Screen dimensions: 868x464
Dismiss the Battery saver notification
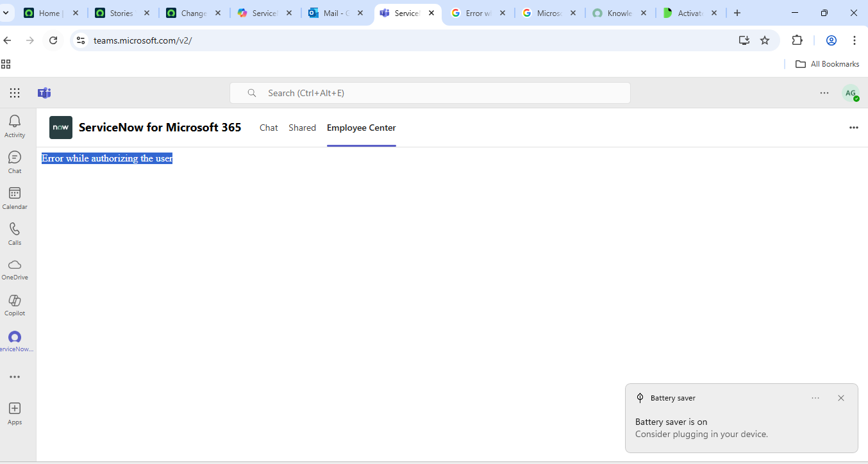[x=841, y=398]
